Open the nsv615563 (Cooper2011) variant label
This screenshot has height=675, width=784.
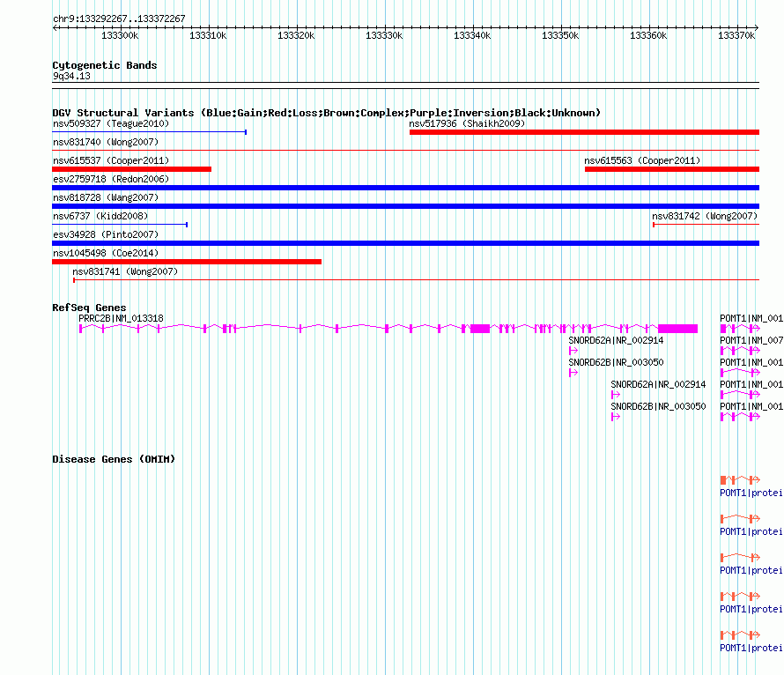(x=642, y=160)
